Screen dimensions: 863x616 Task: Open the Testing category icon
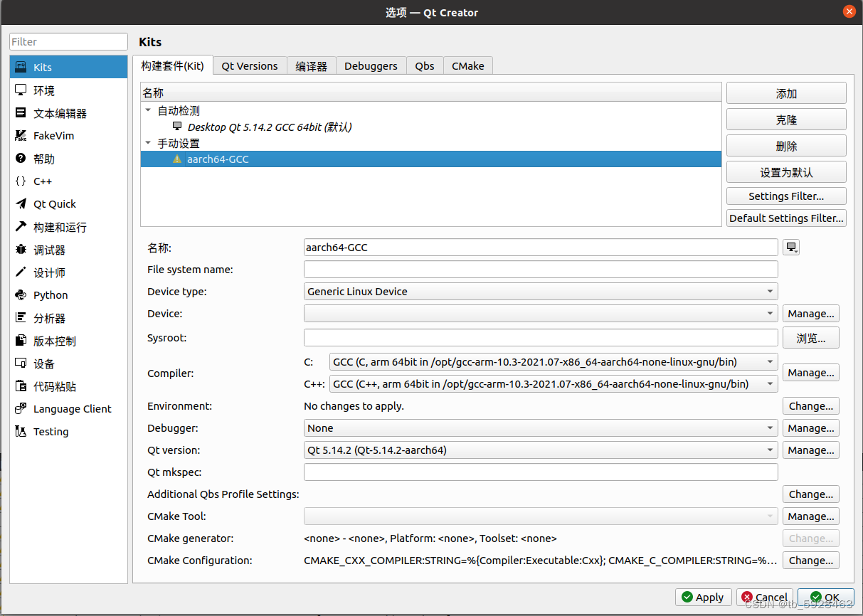[x=21, y=432]
